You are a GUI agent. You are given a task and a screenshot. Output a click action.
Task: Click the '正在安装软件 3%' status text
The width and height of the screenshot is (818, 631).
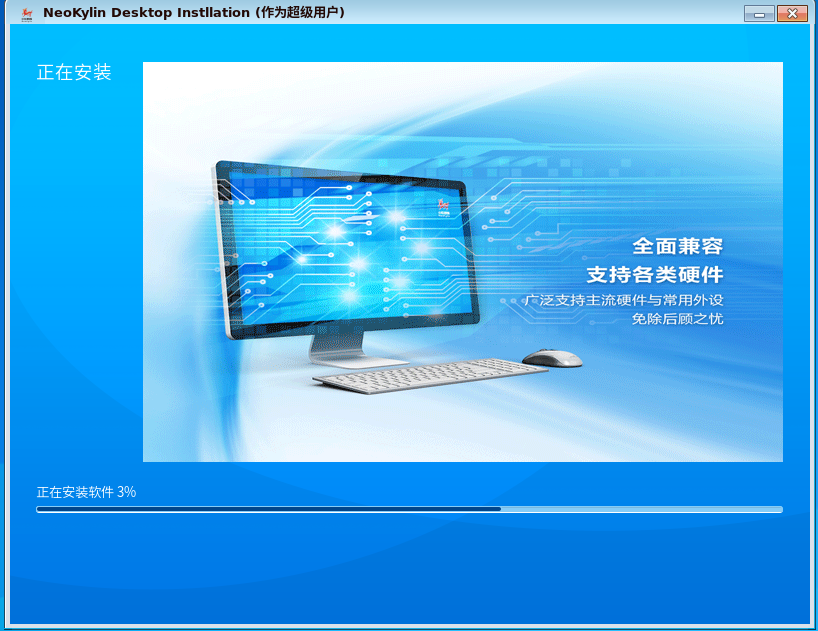pyautogui.click(x=86, y=492)
